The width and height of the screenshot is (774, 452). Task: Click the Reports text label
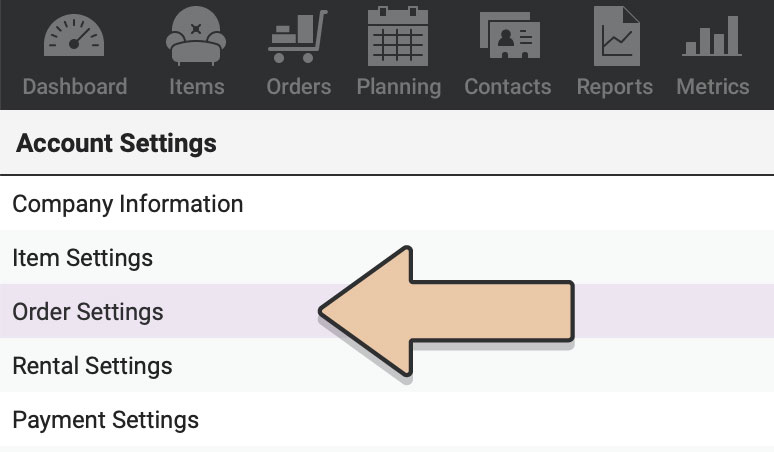pos(615,87)
